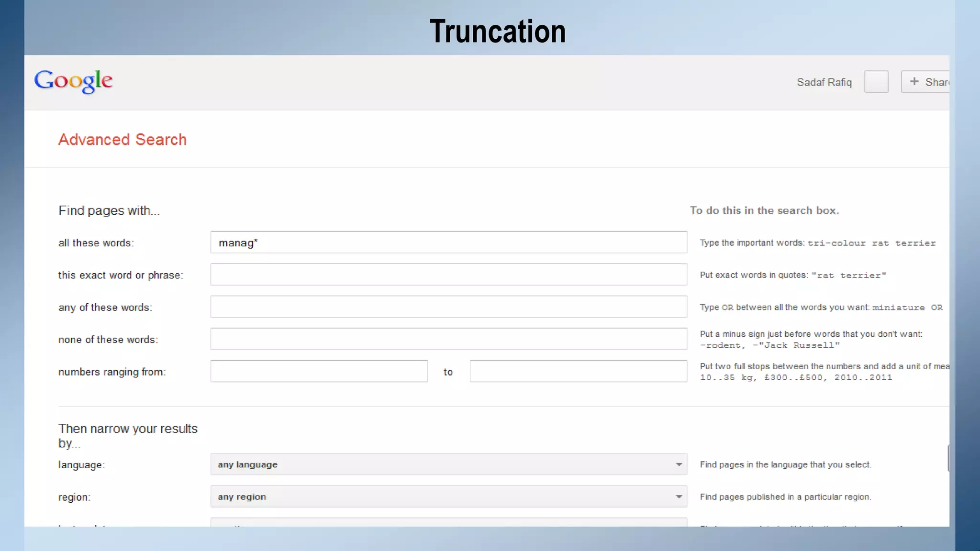Image resolution: width=980 pixels, height=551 pixels.
Task: Click the "this exact word or phrase" input
Action: 449,275
